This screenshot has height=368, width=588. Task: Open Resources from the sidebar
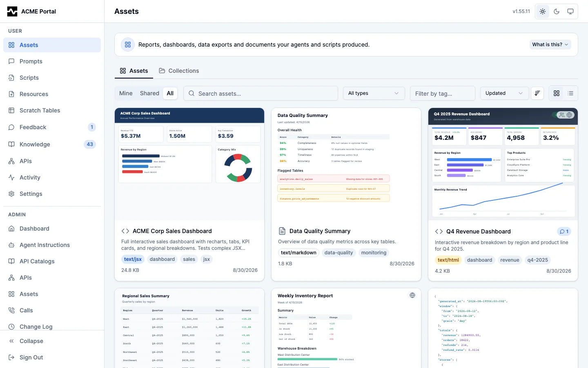52,94
